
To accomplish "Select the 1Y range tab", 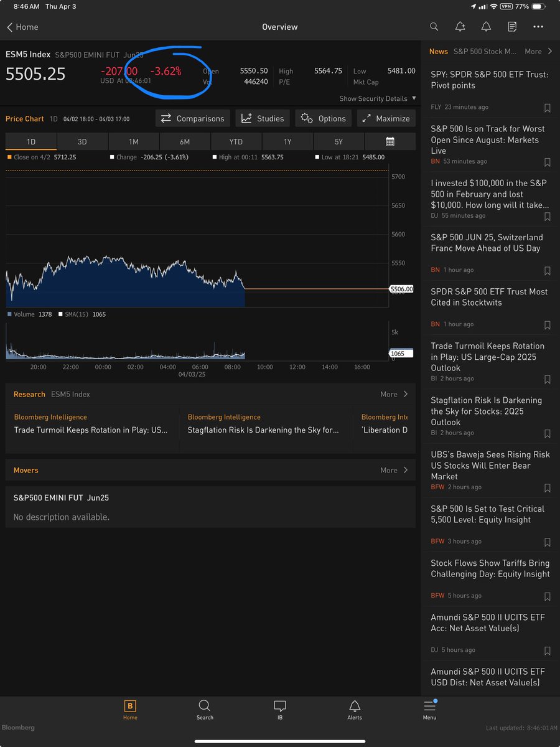I will pyautogui.click(x=287, y=141).
